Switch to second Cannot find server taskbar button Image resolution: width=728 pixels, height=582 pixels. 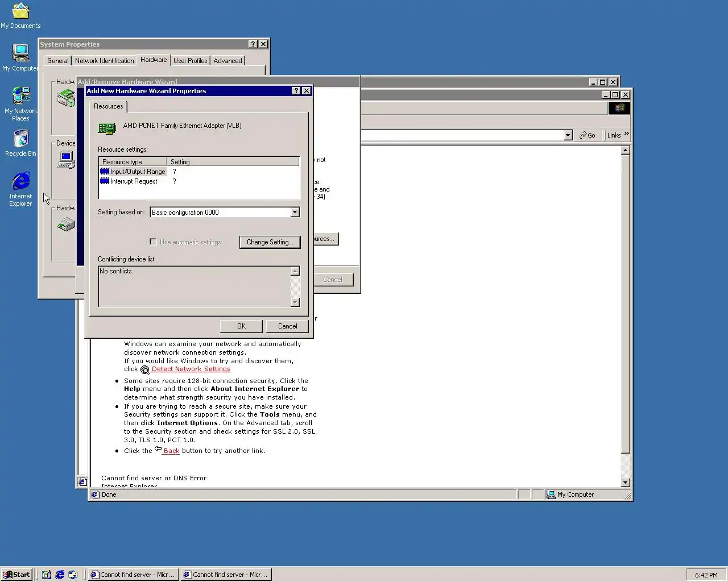point(226,575)
